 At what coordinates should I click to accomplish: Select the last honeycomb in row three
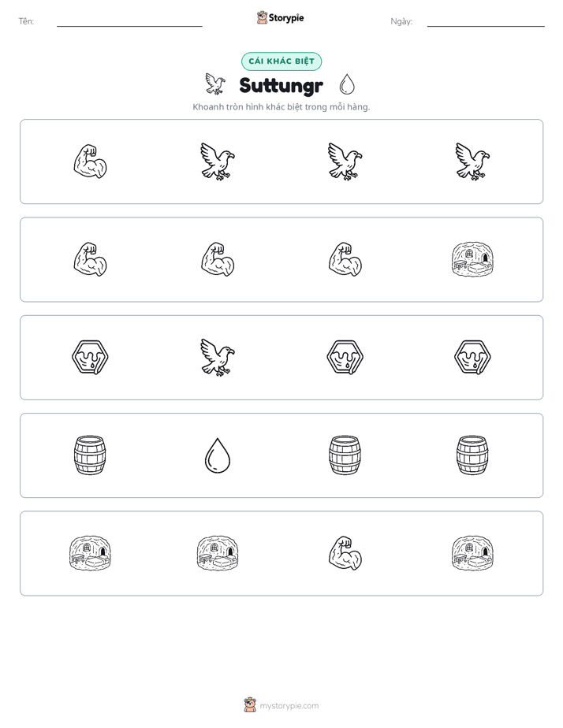(472, 357)
